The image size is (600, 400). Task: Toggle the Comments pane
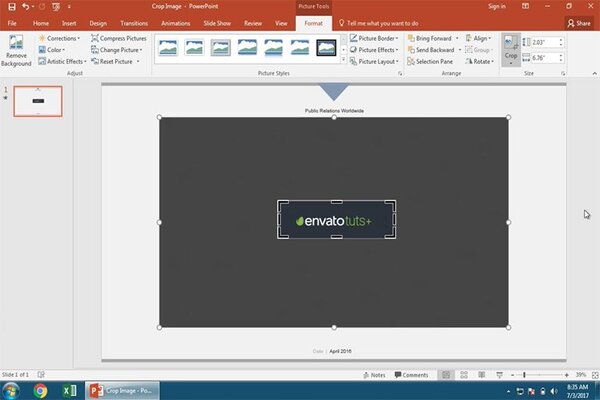coord(411,375)
